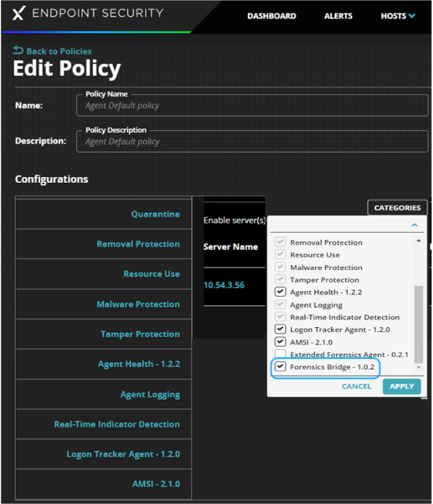The height and width of the screenshot is (504, 433).
Task: Open the server 10.54.3.56 link
Action: (x=224, y=285)
